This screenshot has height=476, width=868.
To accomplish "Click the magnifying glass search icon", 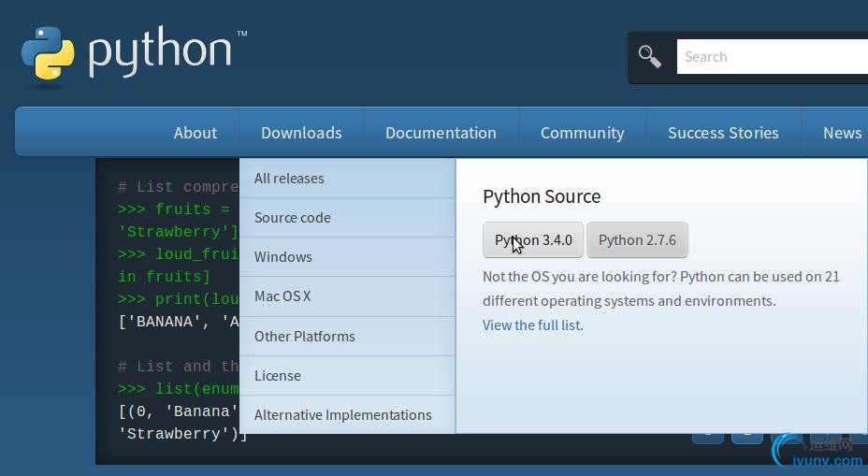I will 649,56.
